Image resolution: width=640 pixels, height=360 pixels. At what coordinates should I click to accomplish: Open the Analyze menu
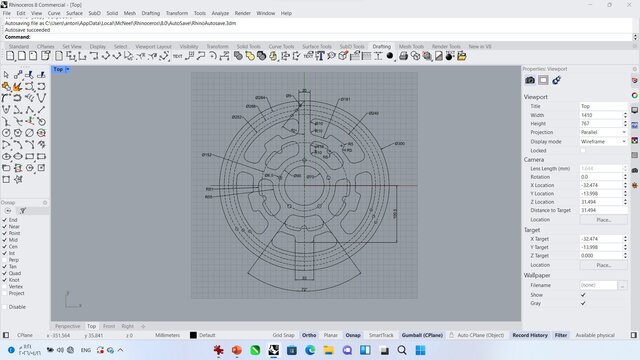click(x=220, y=13)
